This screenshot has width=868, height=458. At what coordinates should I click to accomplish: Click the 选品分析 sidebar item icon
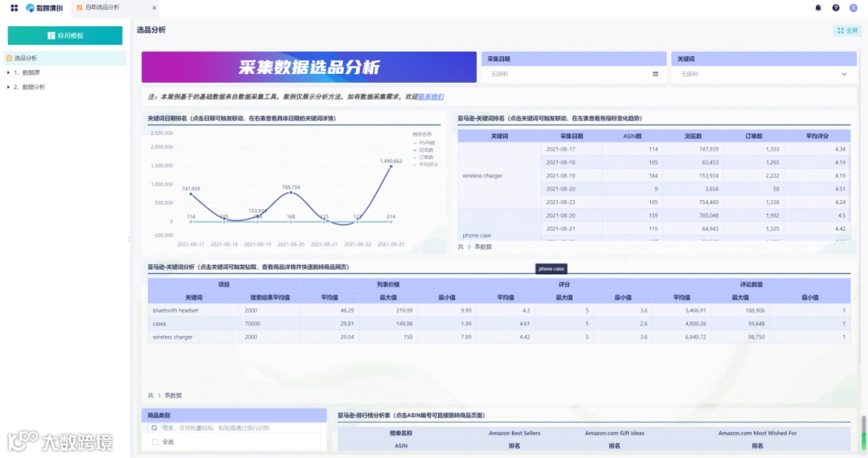click(9, 58)
